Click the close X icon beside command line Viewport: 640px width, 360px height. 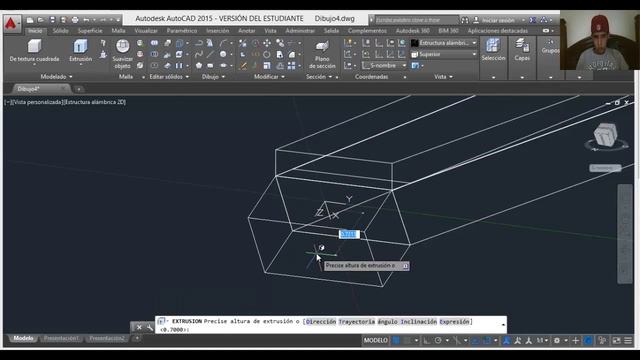(x=139, y=327)
